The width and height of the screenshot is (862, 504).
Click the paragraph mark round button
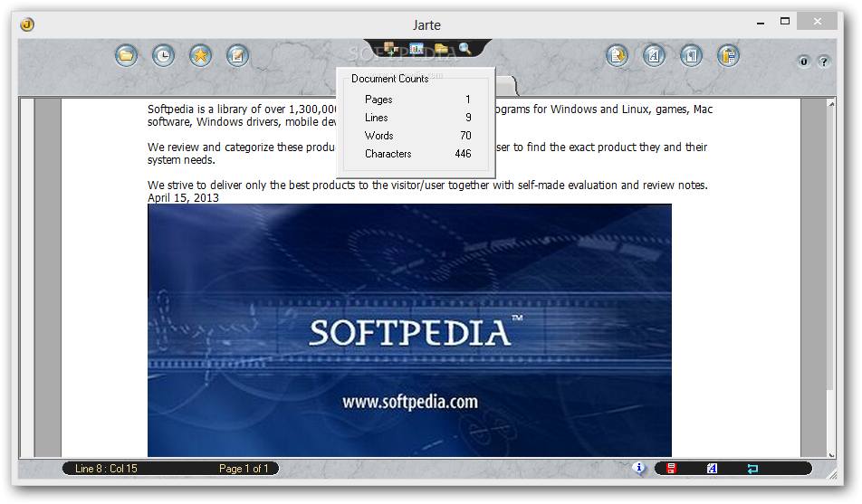(x=691, y=55)
